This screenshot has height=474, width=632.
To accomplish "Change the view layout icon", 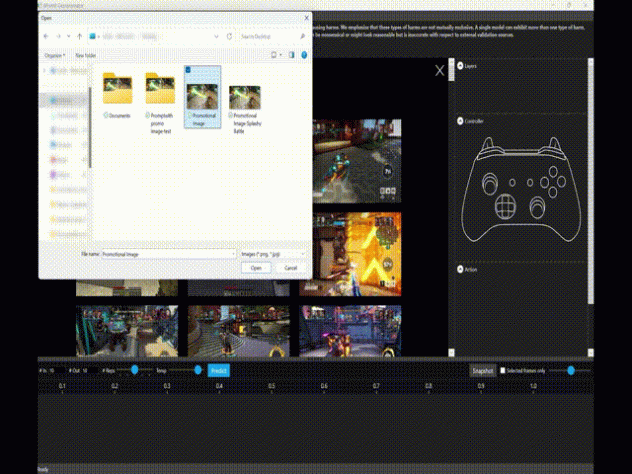I will (274, 55).
